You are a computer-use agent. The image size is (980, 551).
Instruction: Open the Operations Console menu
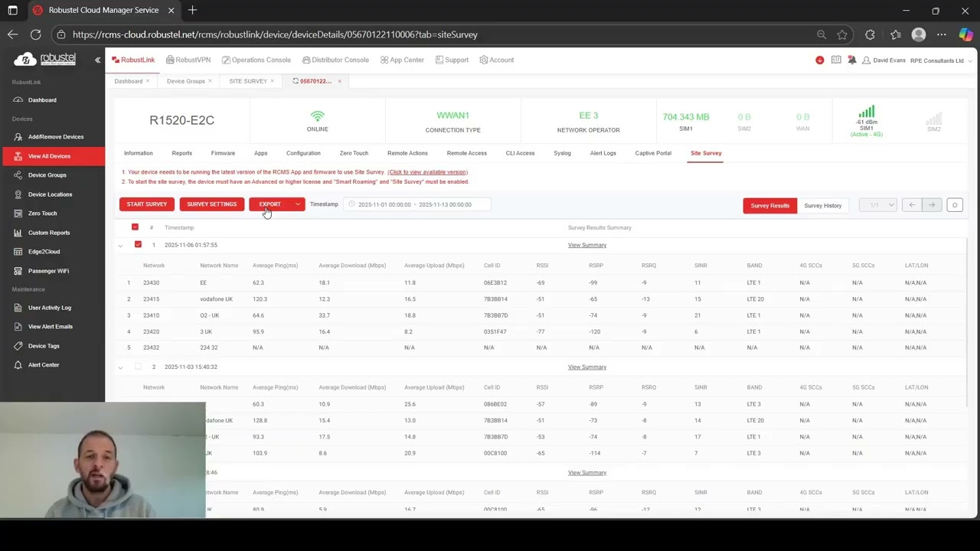click(256, 60)
